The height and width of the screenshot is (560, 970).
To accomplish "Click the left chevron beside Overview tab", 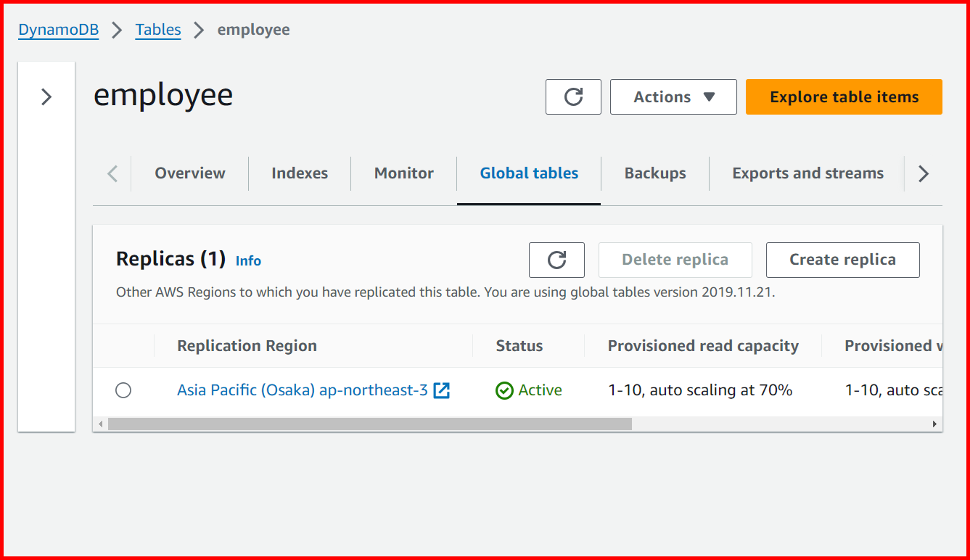I will click(111, 173).
